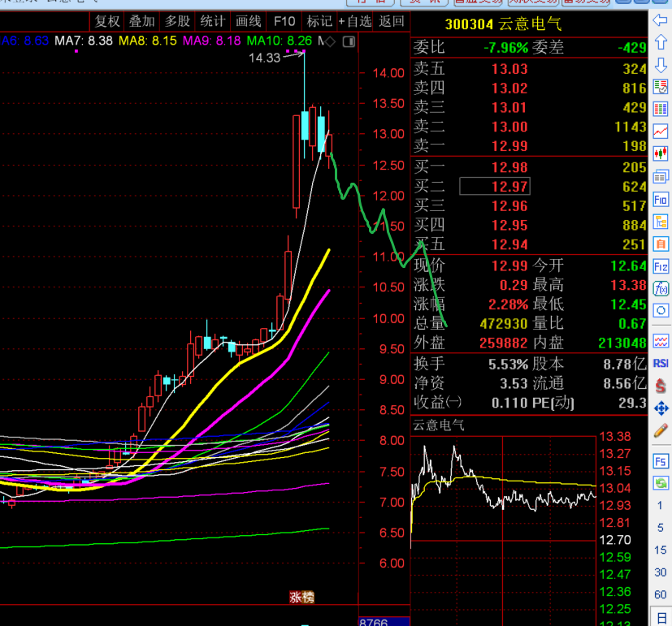Select the 30-minute period
The height and width of the screenshot is (626, 672).
[x=660, y=572]
